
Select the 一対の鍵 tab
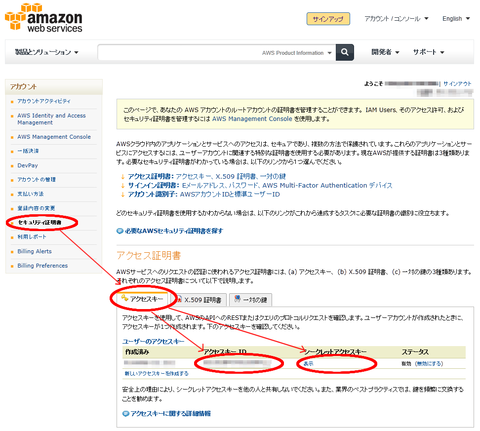250,300
